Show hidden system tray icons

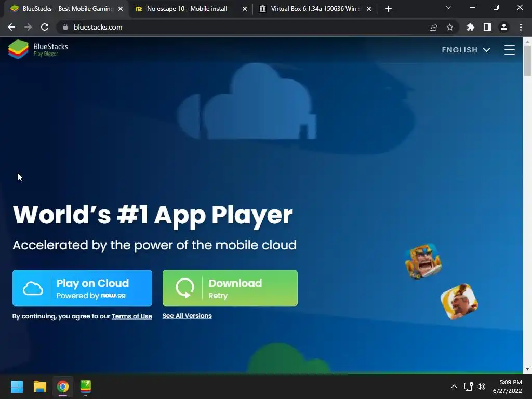454,387
